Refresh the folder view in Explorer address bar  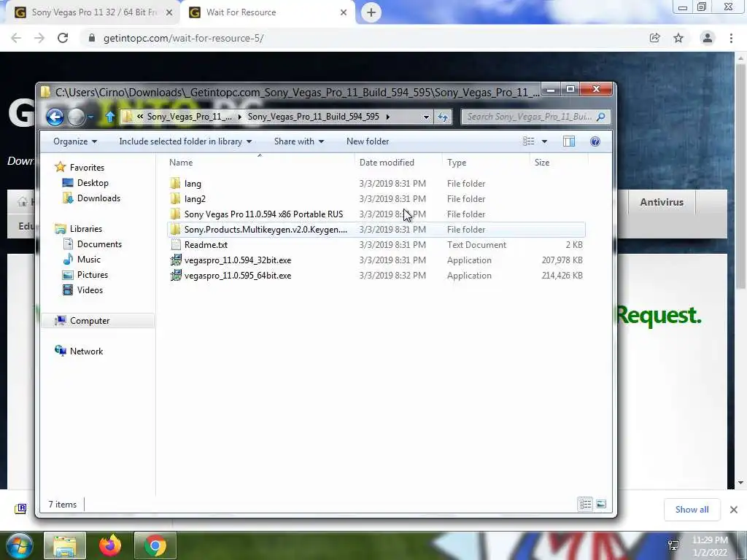tap(443, 117)
